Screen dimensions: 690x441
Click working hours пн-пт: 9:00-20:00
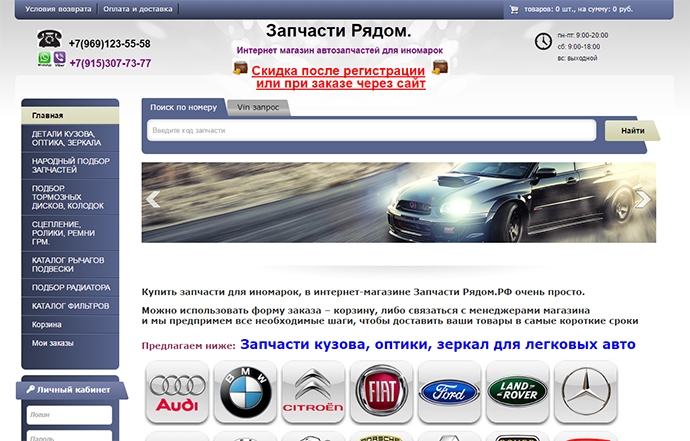coord(583,35)
